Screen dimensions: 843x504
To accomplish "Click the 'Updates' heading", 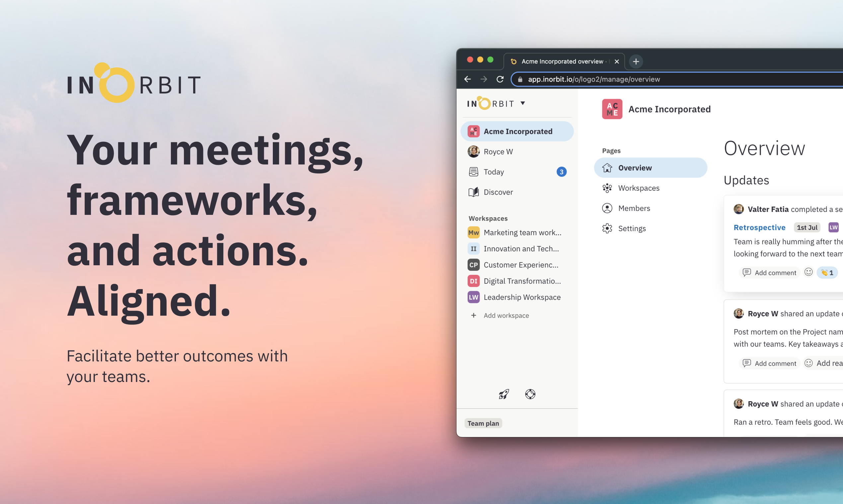I will point(746,180).
